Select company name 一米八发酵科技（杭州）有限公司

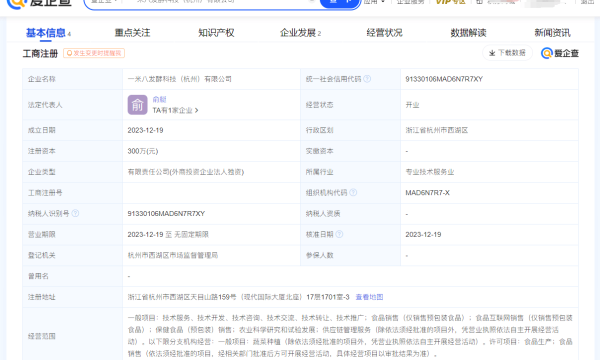coord(179,79)
